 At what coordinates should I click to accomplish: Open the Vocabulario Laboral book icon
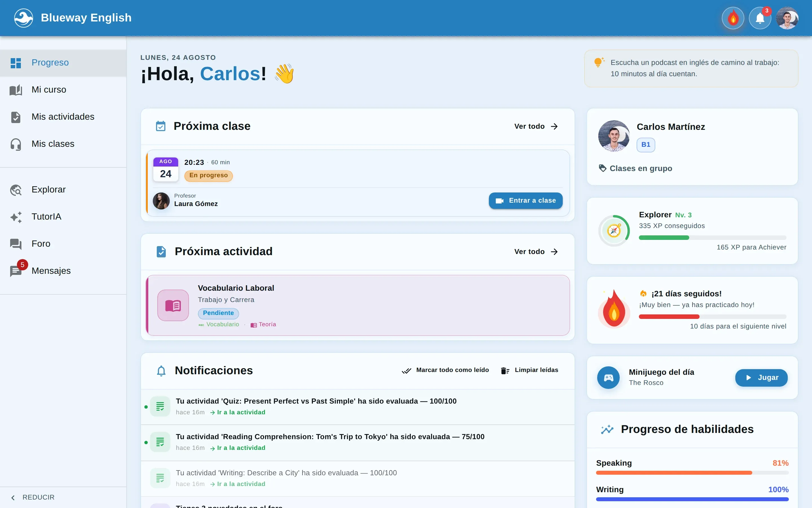[x=173, y=305]
